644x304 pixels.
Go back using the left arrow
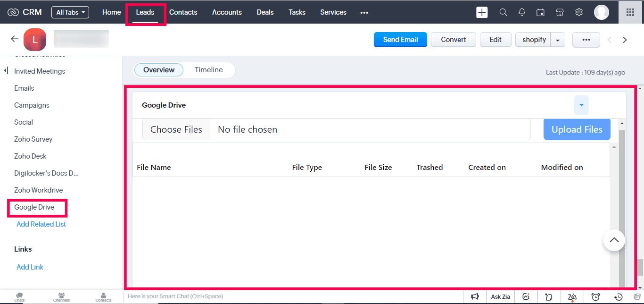tap(15, 39)
